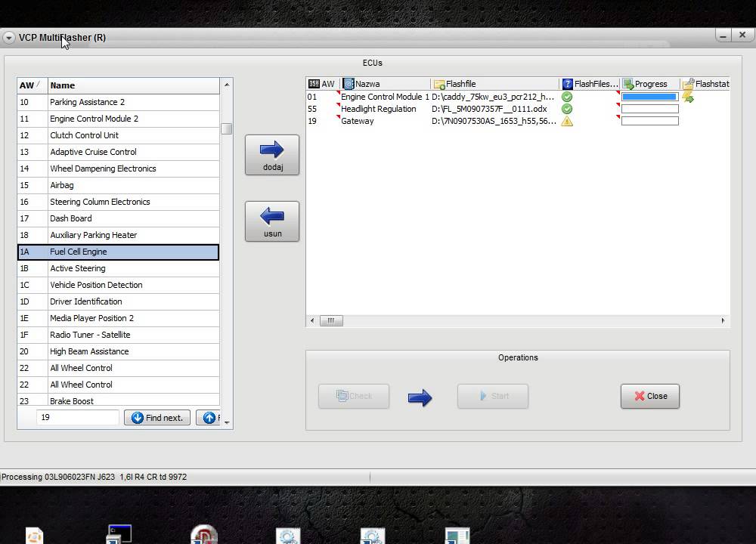This screenshot has height=544, width=756.
Task: Click flashfile path D:\FL_5M0907357F__0111.odx
Action: coord(489,109)
